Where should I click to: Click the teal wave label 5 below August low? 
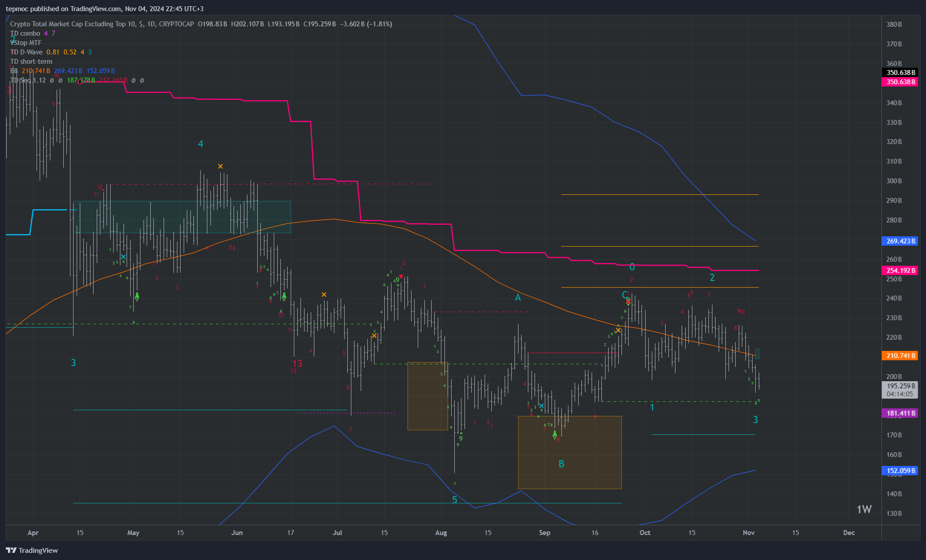[x=454, y=500]
